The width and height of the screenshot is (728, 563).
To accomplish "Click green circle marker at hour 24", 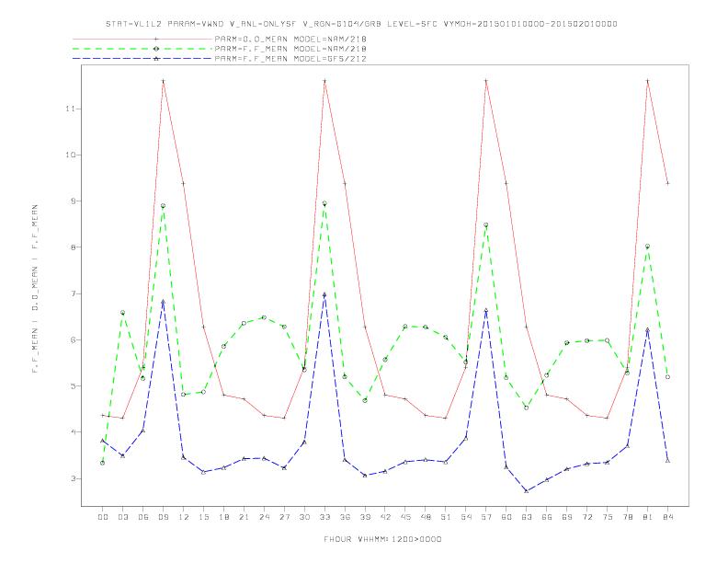I will coord(264,317).
